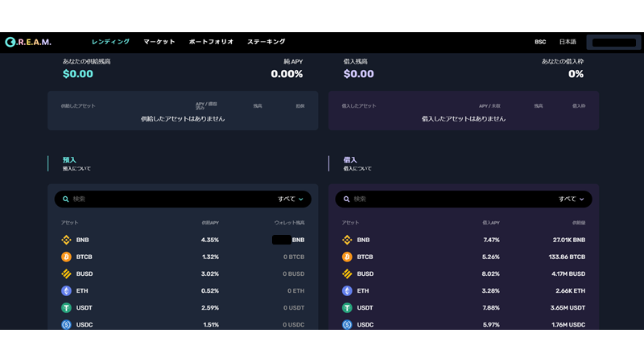Click BTCB icon in borrow list
This screenshot has height=362, width=644.
347,257
